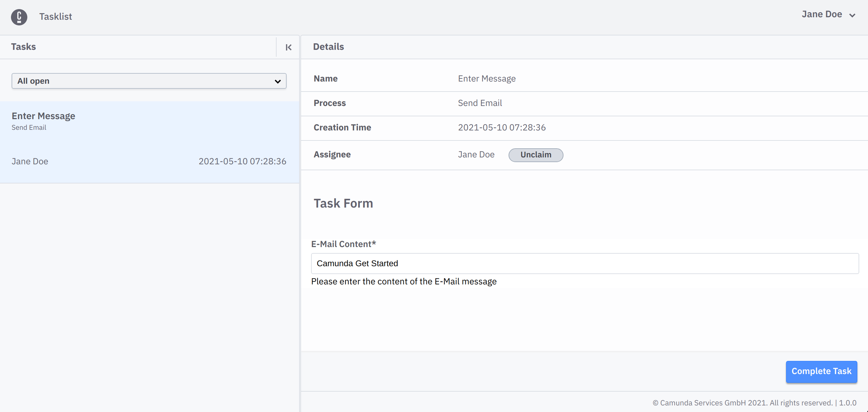Click the Unclaim button
The image size is (868, 412).
536,155
